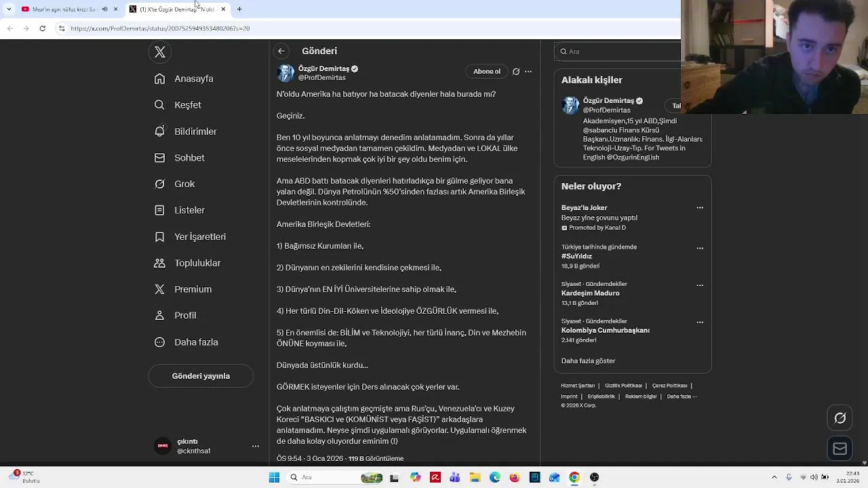Open the floating messages envelope button
This screenshot has height=488, width=868.
click(840, 449)
